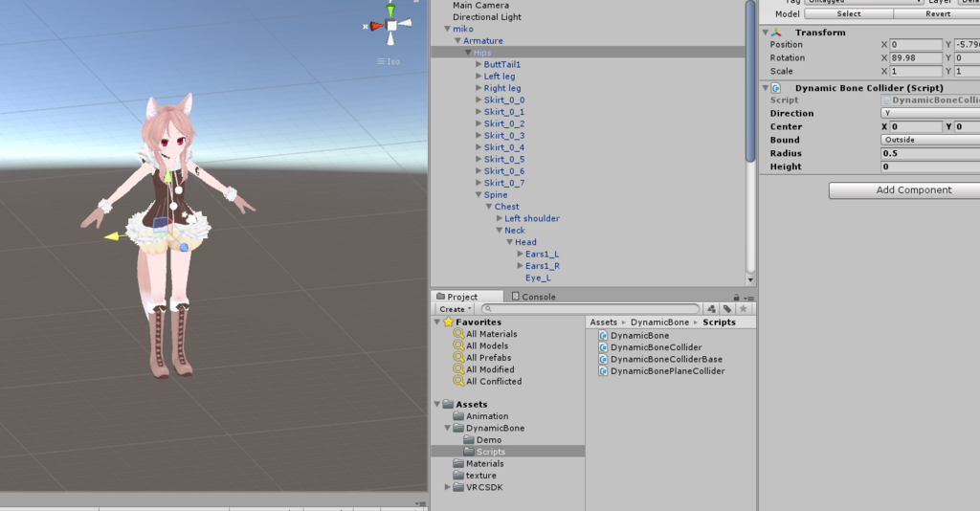
Task: Click Dynamic Bone Collider script component icon
Action: [776, 88]
